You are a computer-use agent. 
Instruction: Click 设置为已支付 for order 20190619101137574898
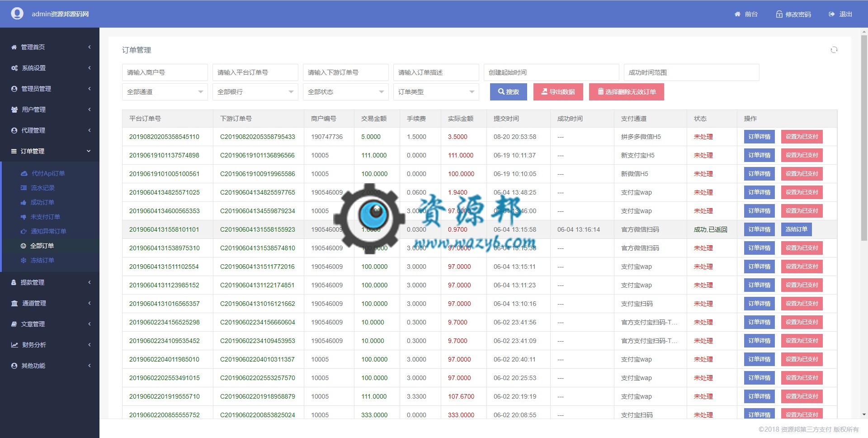(x=802, y=155)
